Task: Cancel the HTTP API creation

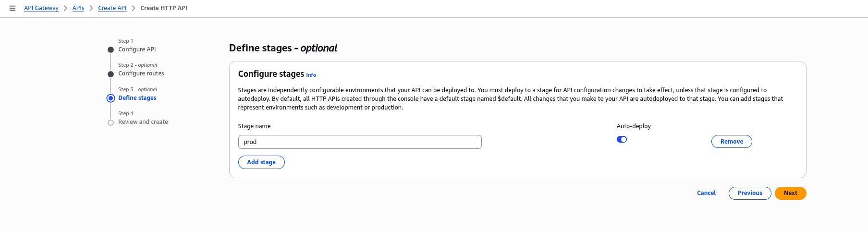Action: click(706, 193)
